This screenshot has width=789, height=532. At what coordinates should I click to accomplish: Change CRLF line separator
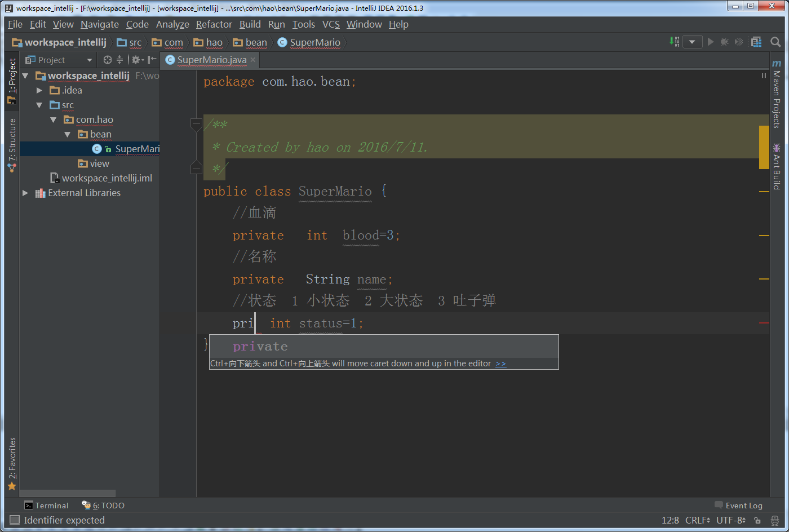[x=698, y=520]
